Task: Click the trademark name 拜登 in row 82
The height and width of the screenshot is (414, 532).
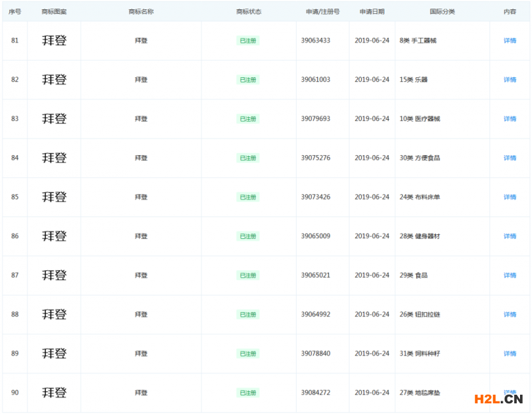Action: pyautogui.click(x=141, y=79)
